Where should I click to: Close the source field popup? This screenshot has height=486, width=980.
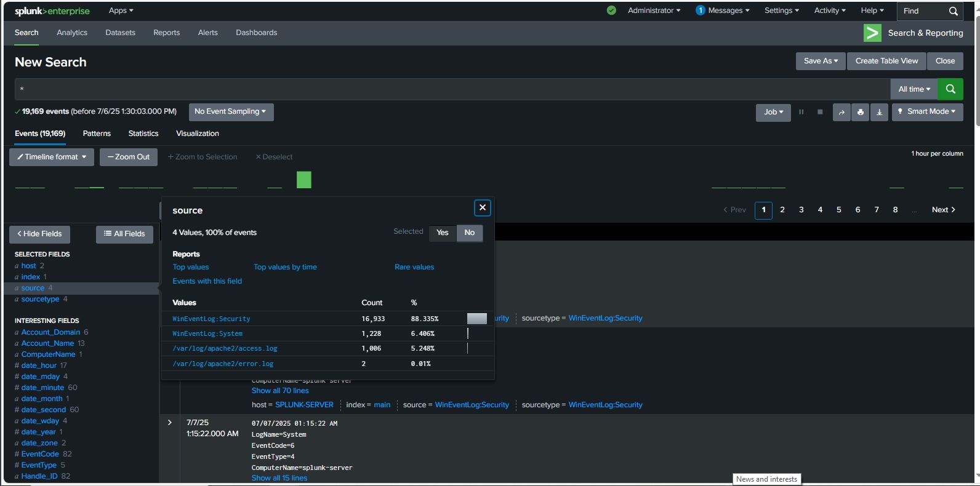click(483, 208)
